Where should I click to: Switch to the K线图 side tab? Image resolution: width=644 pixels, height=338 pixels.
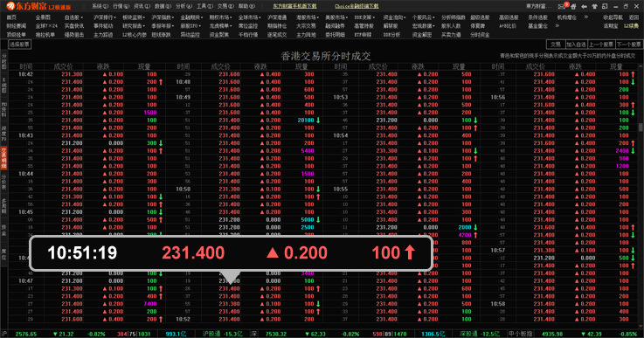(x=3, y=84)
